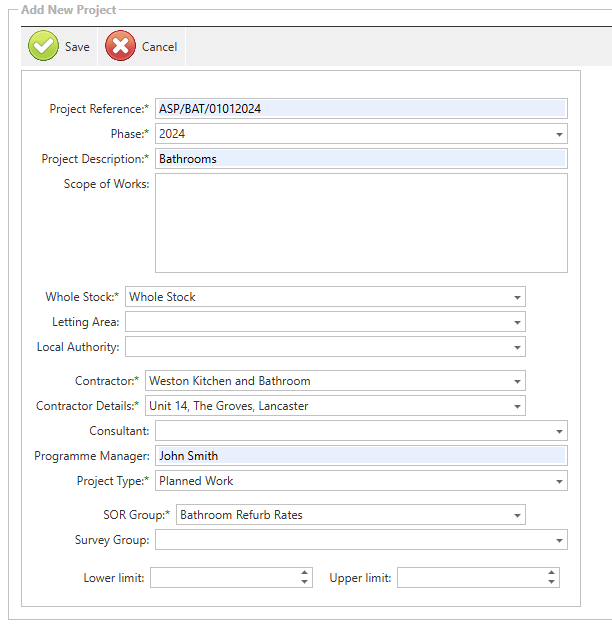Click into the Scope of Works text area
Image resolution: width=612 pixels, height=630 pixels.
360,223
